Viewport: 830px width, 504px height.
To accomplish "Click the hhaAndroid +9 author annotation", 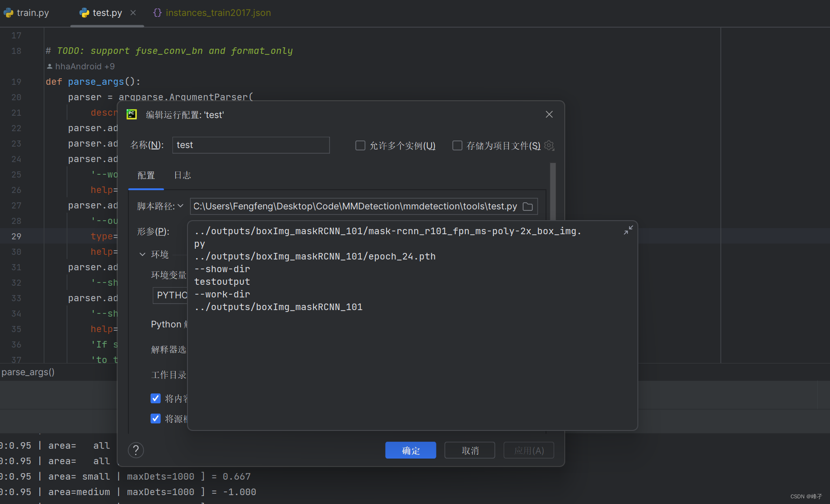I will [84, 67].
